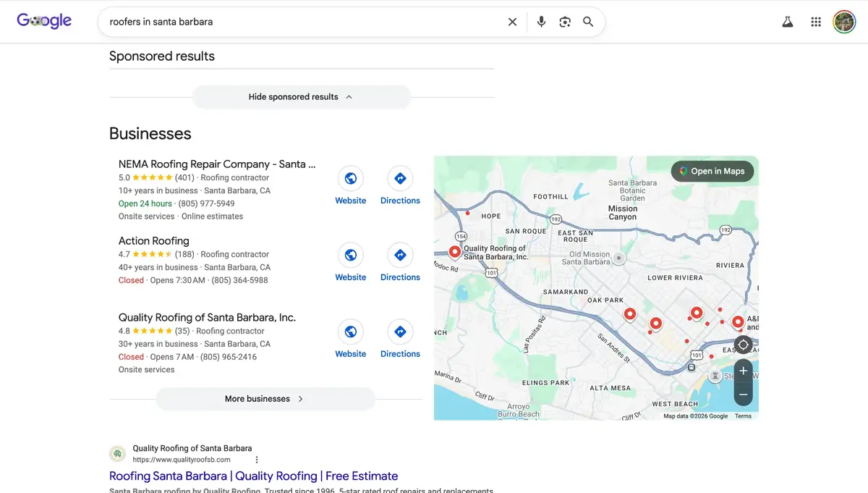Open Quality Roofing of Santa Barbara, Inc. listing
The image size is (868, 493).
coord(207,318)
